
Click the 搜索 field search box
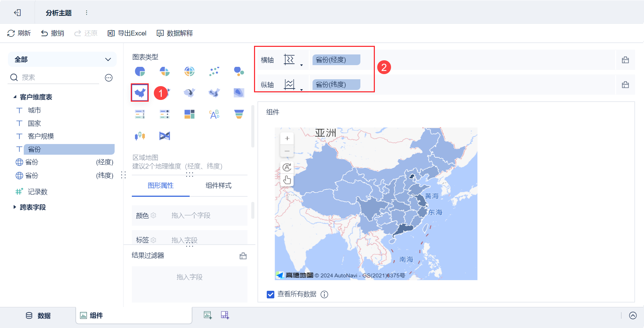click(x=59, y=78)
